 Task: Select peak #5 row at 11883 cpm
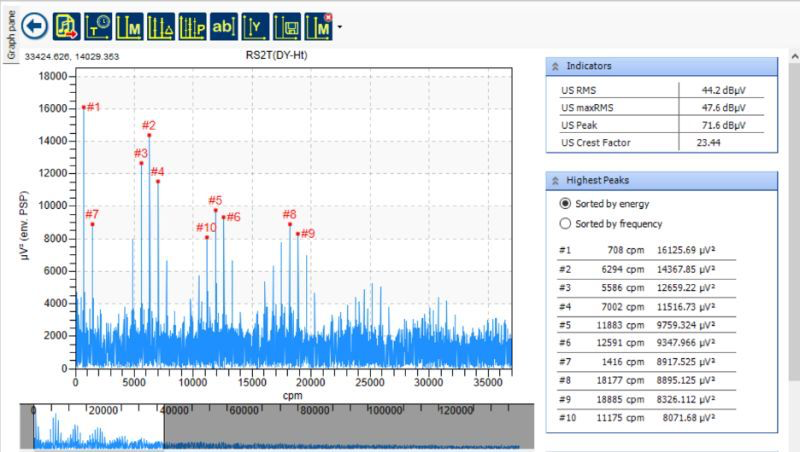646,325
